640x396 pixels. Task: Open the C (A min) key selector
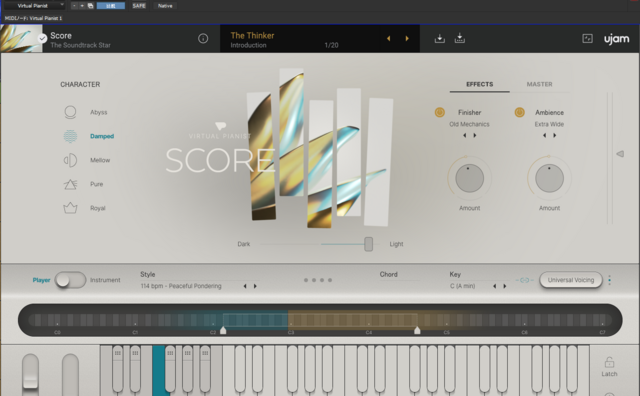462,286
